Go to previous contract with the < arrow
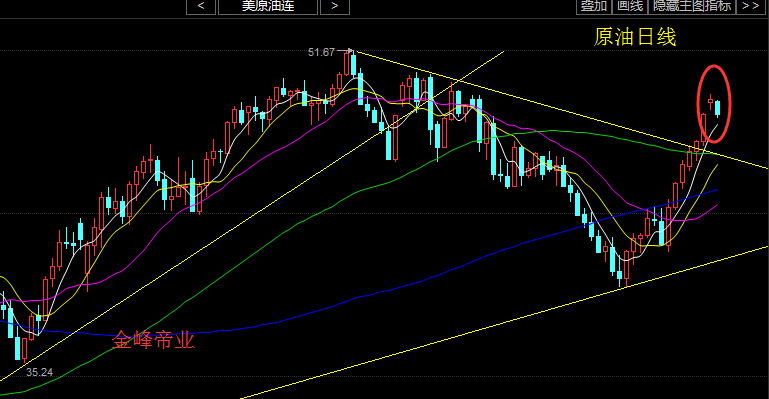The height and width of the screenshot is (399, 769). 201,6
